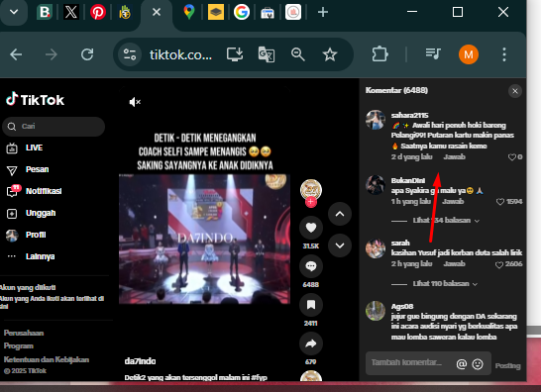Open Ags08's profile avatar
The image size is (541, 392).
376,311
